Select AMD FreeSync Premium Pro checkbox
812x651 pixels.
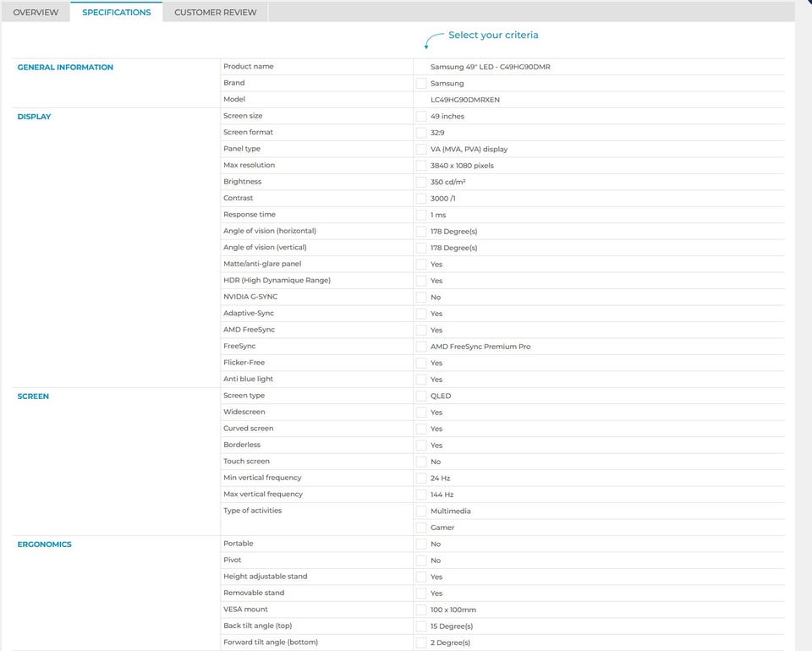421,347
